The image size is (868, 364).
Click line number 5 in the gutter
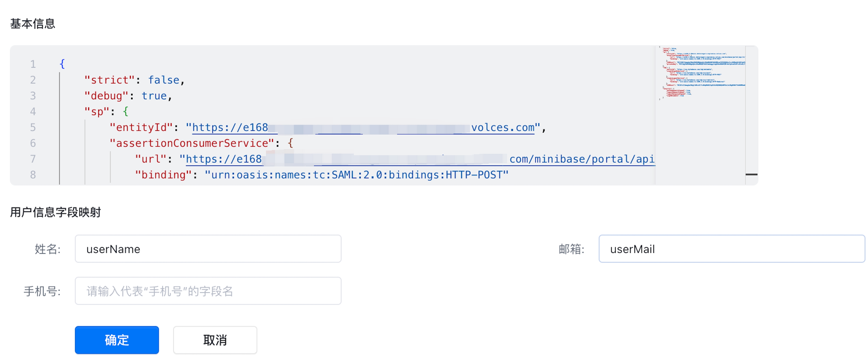pyautogui.click(x=33, y=127)
